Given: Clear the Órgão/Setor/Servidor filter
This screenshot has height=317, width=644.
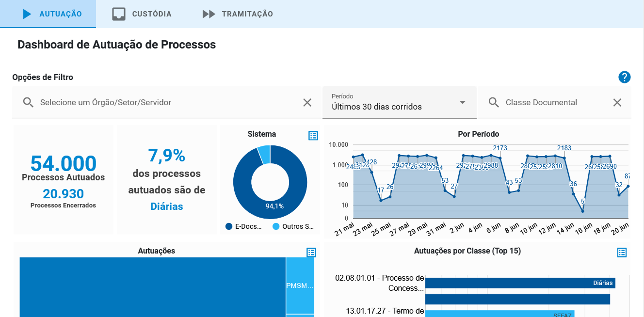Looking at the screenshot, I should pos(307,102).
